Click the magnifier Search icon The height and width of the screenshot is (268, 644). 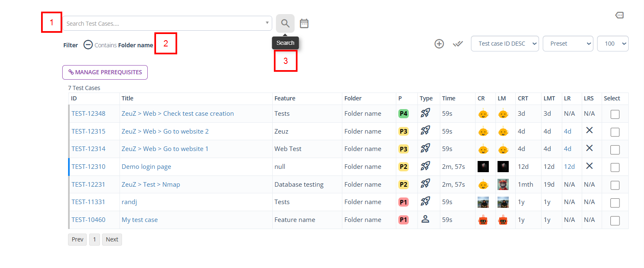285,23
